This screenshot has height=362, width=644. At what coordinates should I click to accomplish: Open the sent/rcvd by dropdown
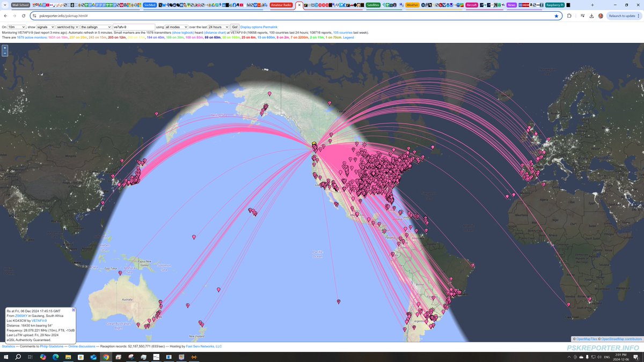click(68, 27)
